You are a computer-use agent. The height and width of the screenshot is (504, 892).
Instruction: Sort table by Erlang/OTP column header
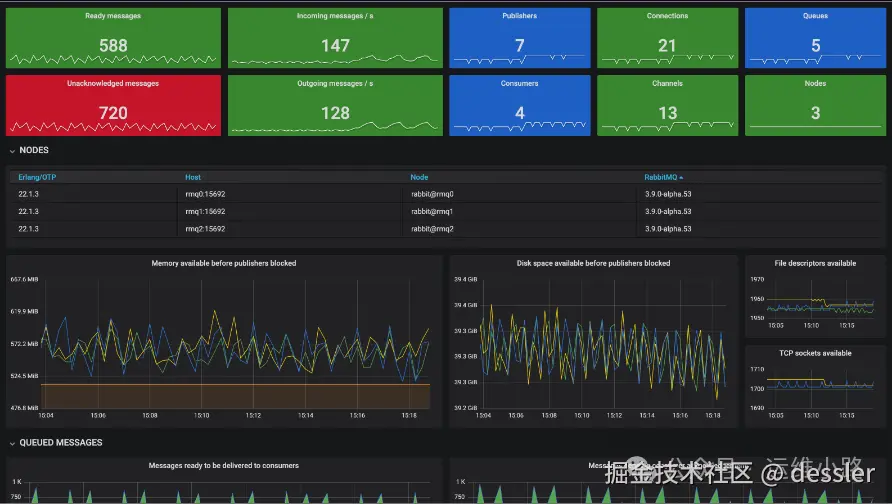tap(37, 177)
